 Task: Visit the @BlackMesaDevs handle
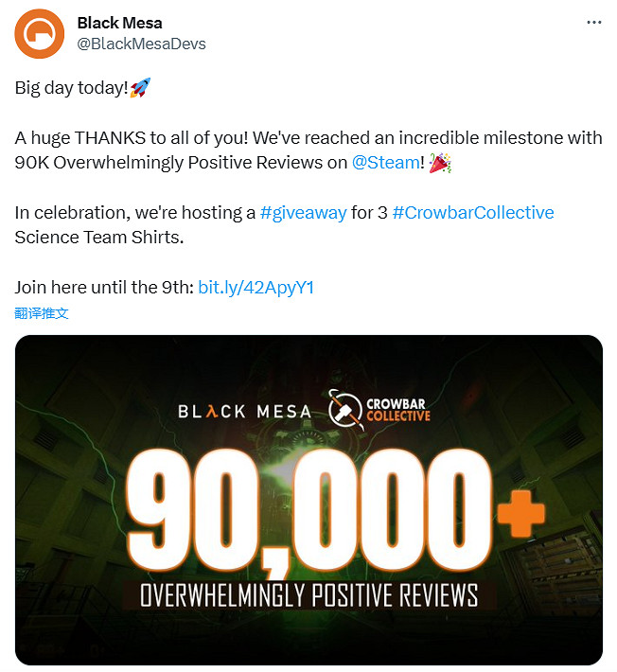click(x=141, y=44)
